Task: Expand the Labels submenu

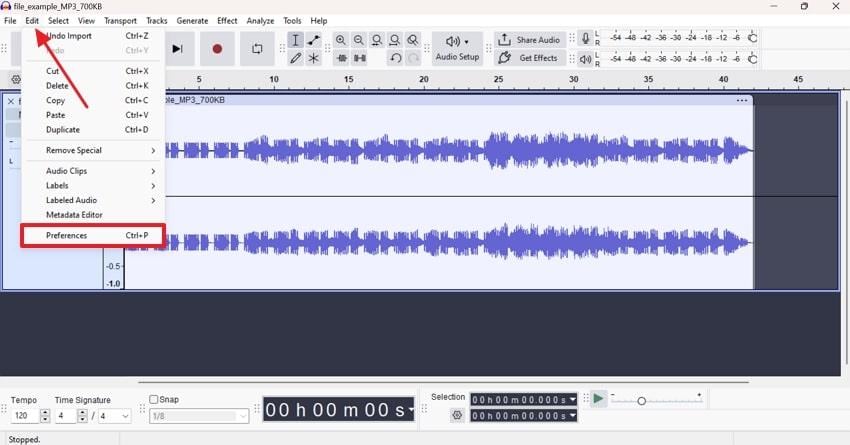Action: click(x=93, y=185)
